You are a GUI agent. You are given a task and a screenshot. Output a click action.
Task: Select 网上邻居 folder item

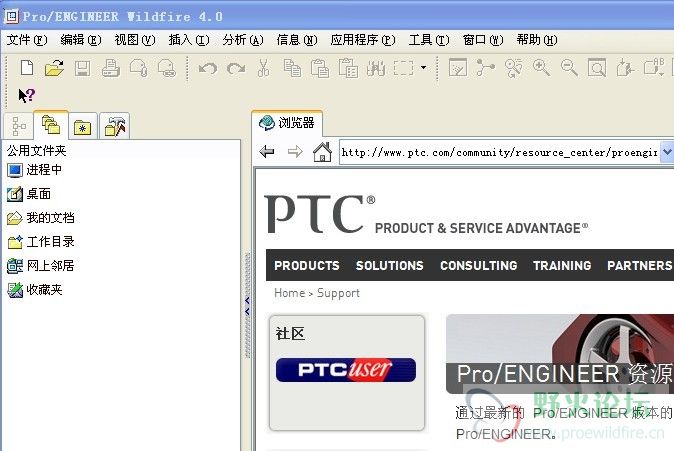[41, 266]
